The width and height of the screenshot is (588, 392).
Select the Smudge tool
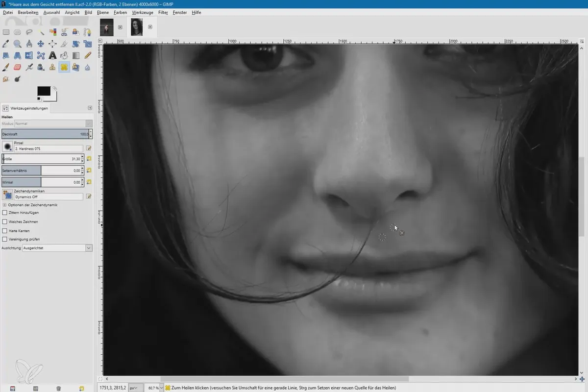[6, 79]
